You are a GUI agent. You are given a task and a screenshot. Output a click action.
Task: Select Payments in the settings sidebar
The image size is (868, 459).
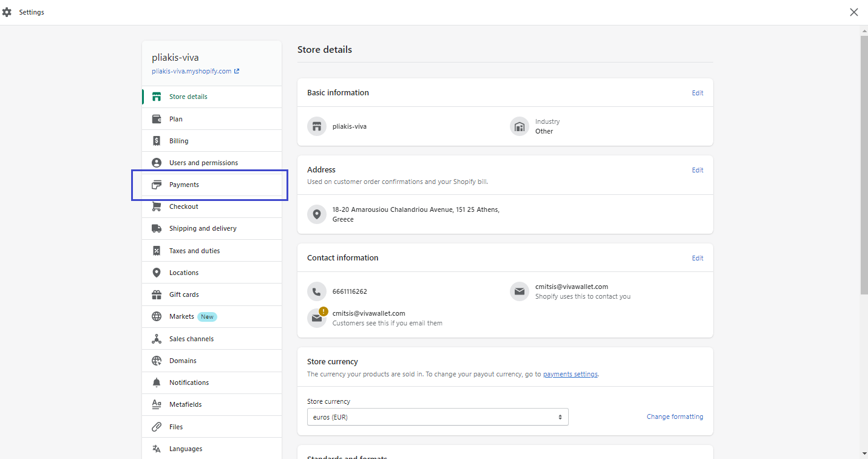click(212, 185)
